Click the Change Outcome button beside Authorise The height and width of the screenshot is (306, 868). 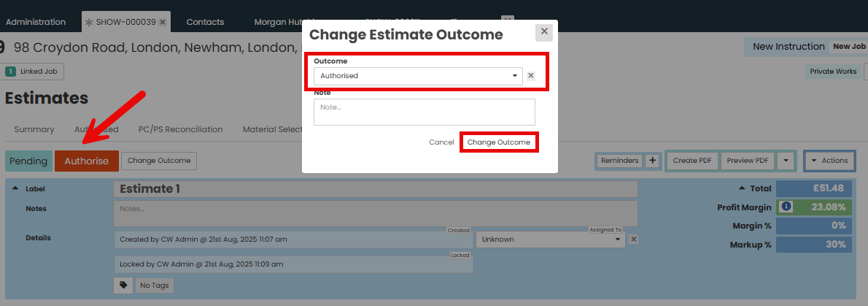(x=159, y=161)
